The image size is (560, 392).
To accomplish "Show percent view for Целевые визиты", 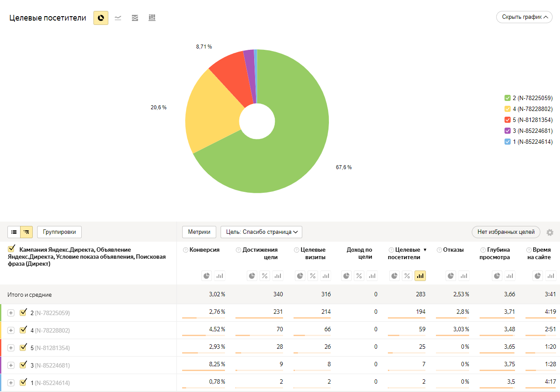I will click(313, 276).
